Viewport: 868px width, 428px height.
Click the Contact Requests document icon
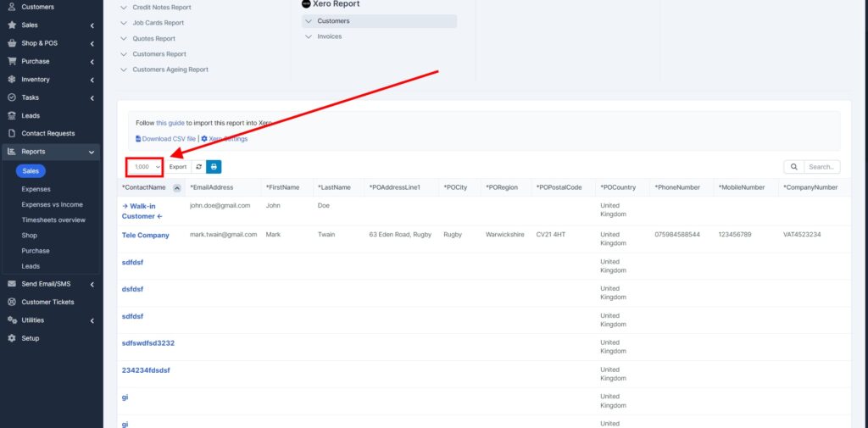[12, 133]
